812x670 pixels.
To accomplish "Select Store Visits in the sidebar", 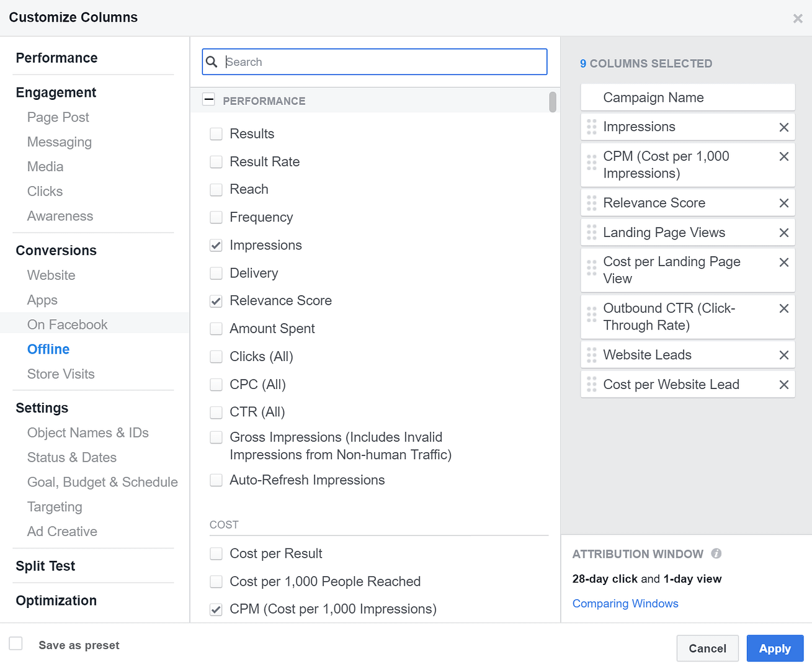I will pyautogui.click(x=61, y=374).
